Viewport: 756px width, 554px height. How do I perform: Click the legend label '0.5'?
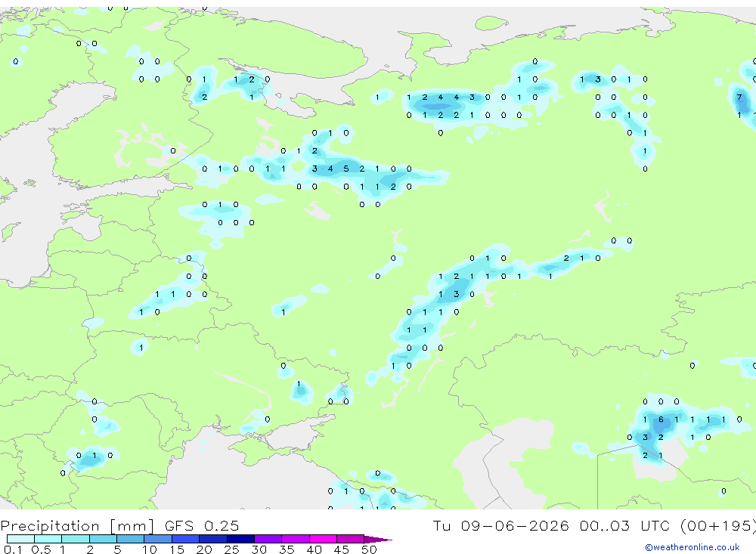coord(41,549)
